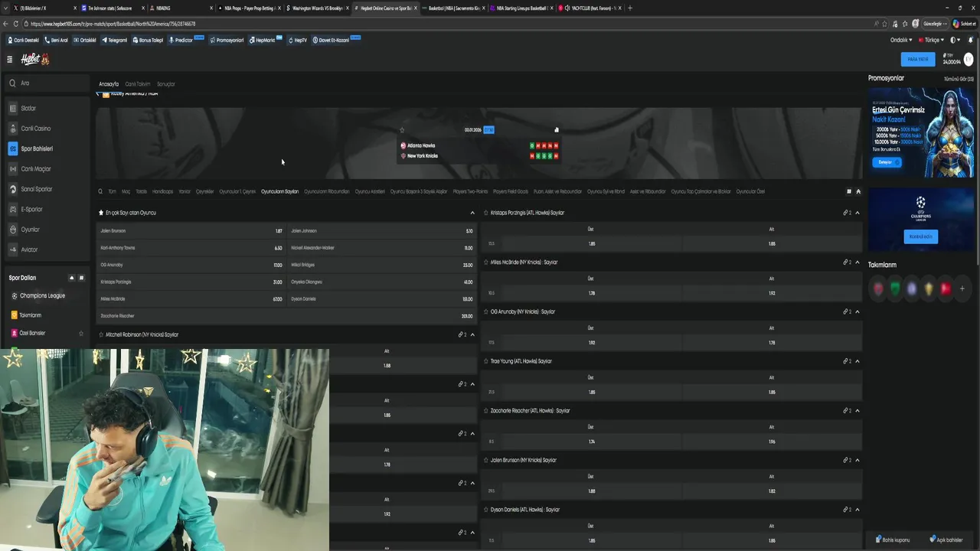
Task: Select the Oyuncuların Ribaundları market tab
Action: point(327,191)
